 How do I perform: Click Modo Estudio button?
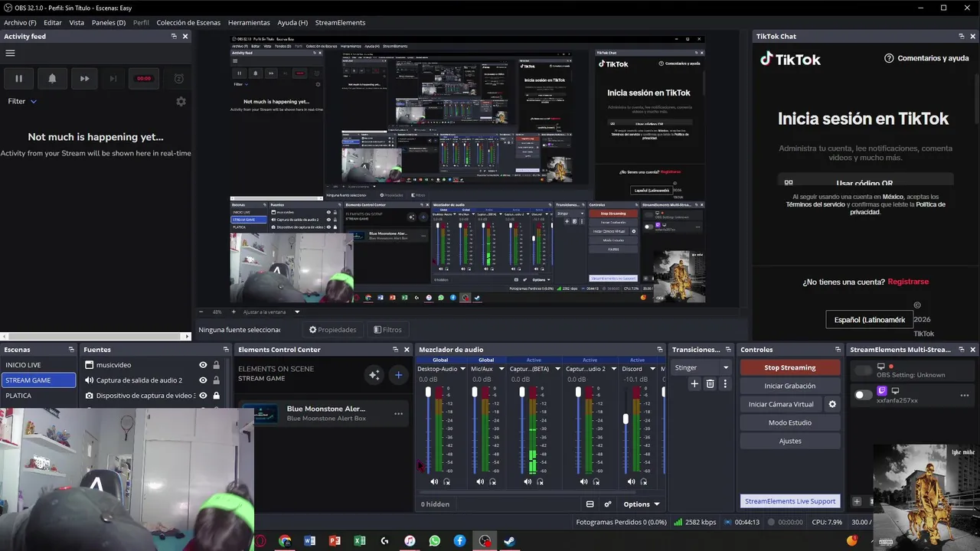click(x=790, y=422)
